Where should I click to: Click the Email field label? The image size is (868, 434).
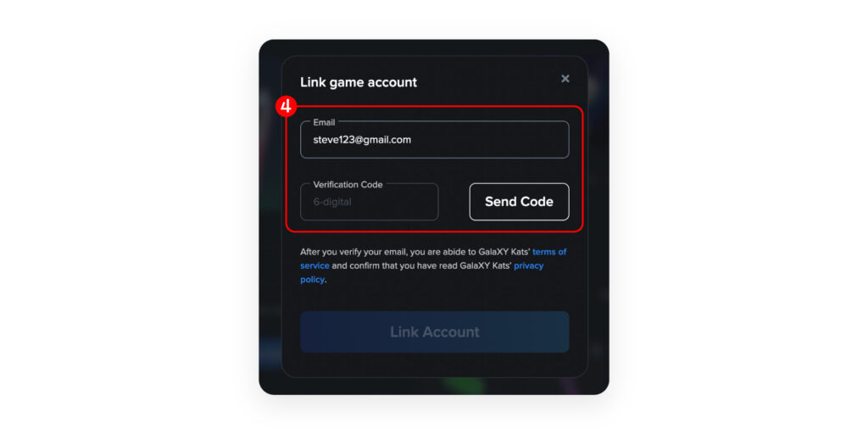click(x=324, y=122)
